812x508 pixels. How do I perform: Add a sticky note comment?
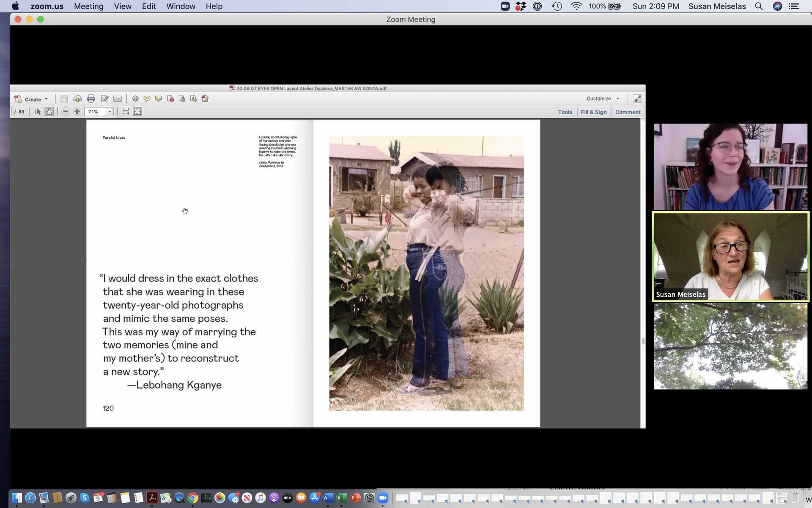click(x=147, y=99)
